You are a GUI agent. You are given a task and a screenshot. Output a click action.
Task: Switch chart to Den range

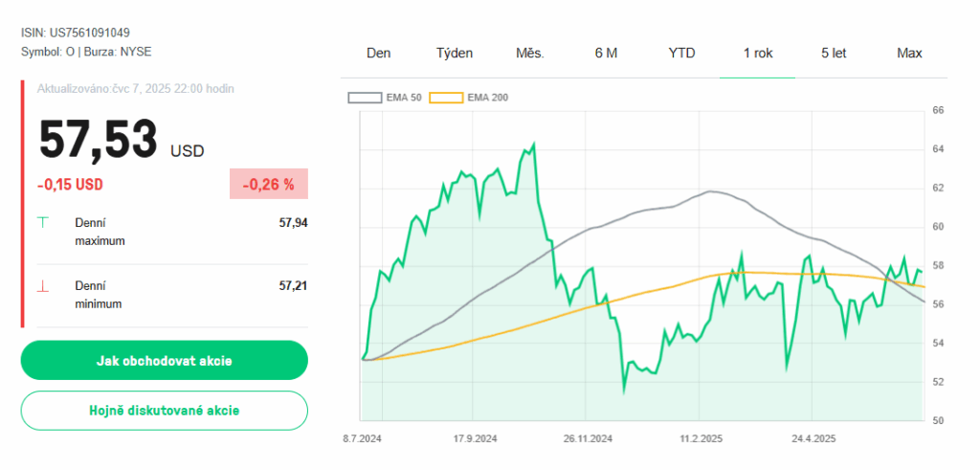pos(378,53)
